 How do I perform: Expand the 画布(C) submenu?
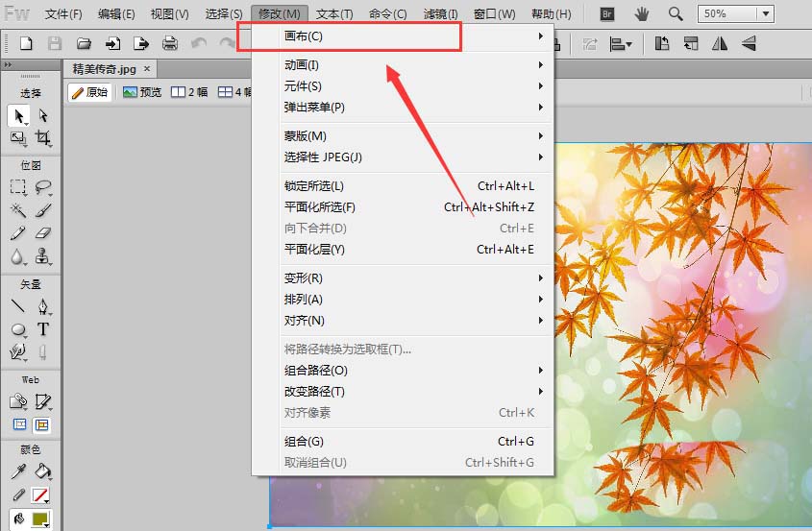point(403,36)
